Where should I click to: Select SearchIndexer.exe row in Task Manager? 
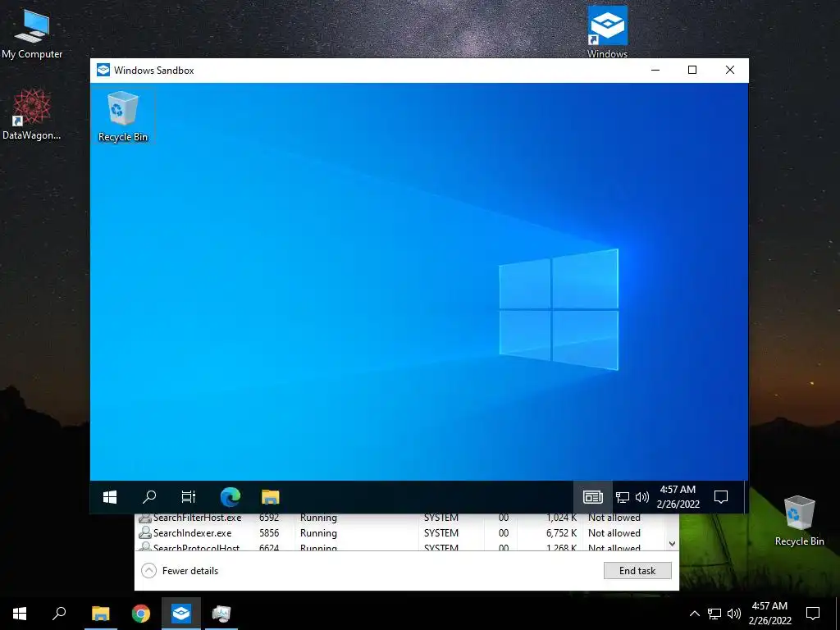(400, 533)
